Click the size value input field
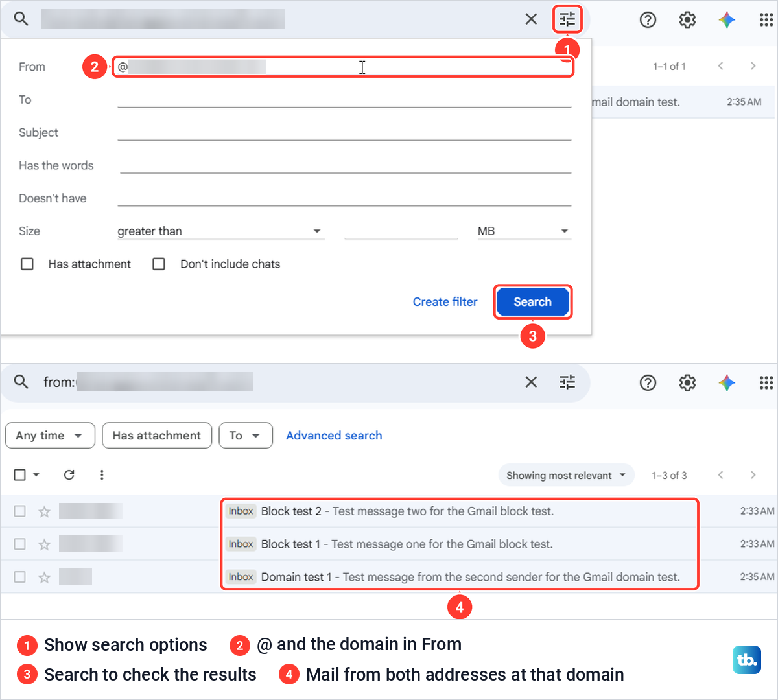 pyautogui.click(x=401, y=231)
